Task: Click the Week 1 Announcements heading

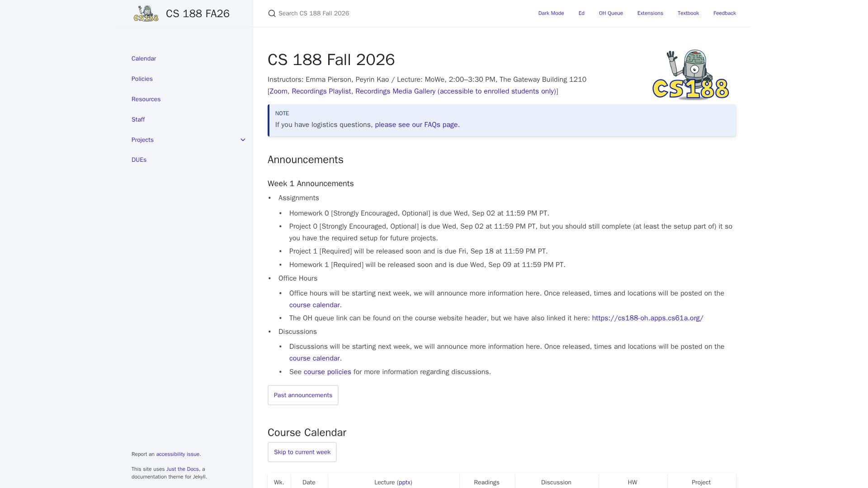Action: [311, 183]
